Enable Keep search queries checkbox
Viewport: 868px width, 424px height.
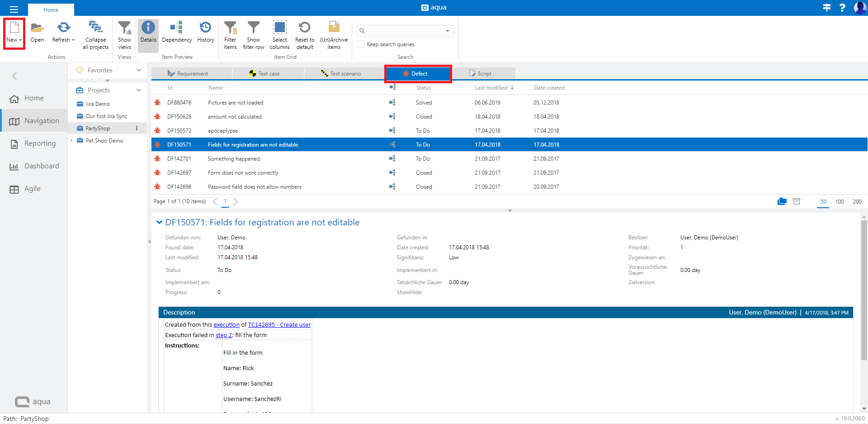(x=361, y=44)
